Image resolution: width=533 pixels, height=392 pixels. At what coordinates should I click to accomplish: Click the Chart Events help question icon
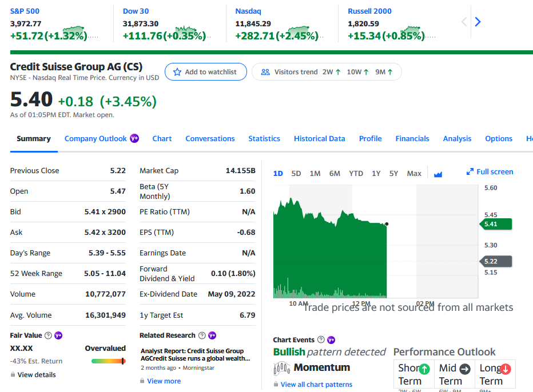pos(321,339)
